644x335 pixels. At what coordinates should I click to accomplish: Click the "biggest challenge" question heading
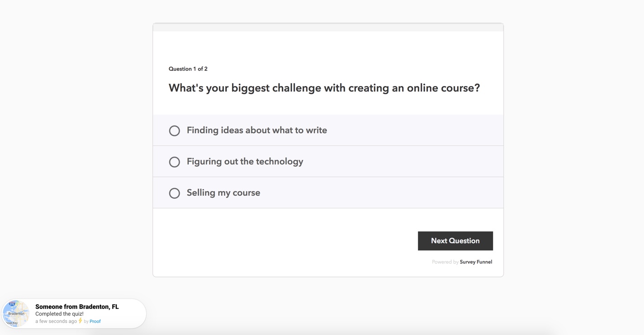(324, 88)
